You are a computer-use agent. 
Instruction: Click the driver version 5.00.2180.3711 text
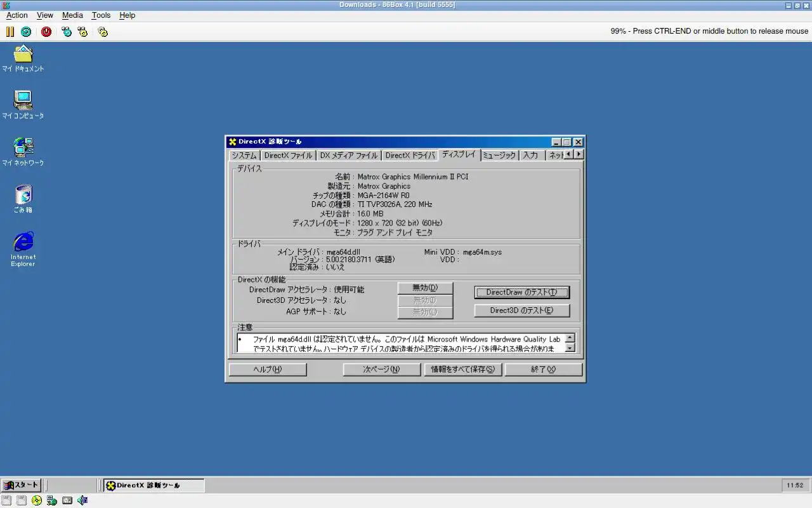click(360, 260)
